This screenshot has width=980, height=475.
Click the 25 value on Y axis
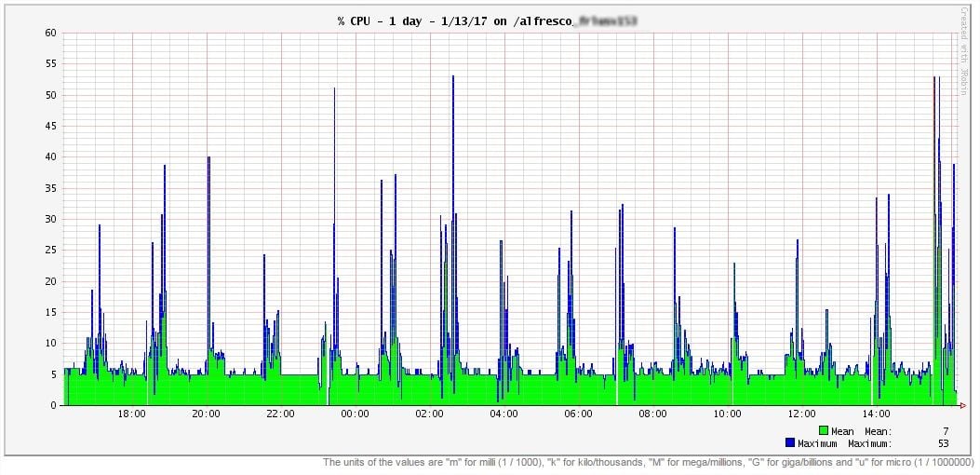50,250
